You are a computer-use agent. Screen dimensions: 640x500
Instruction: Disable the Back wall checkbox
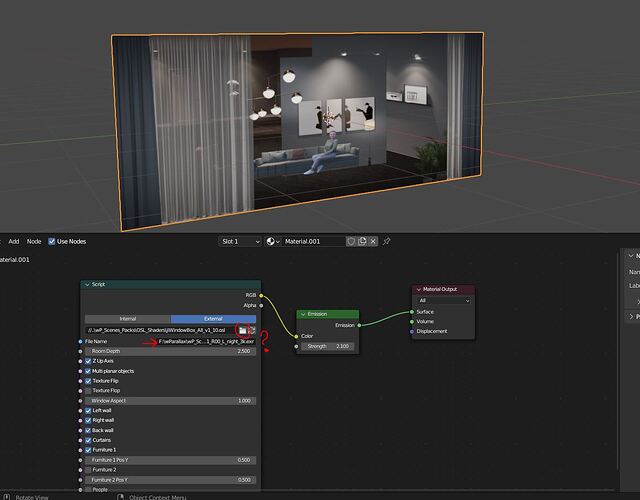pyautogui.click(x=88, y=431)
